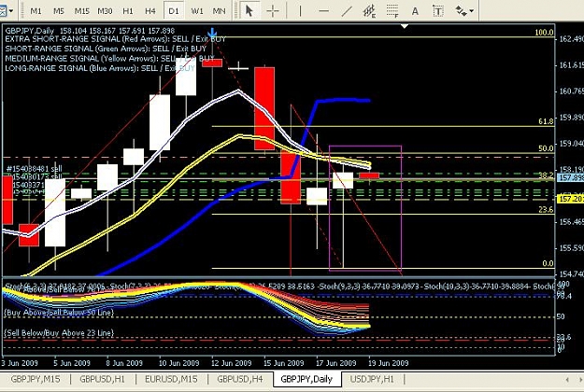This screenshot has width=584, height=392.
Task: Select the GBPJPY,Daily chart tab
Action: click(x=306, y=379)
